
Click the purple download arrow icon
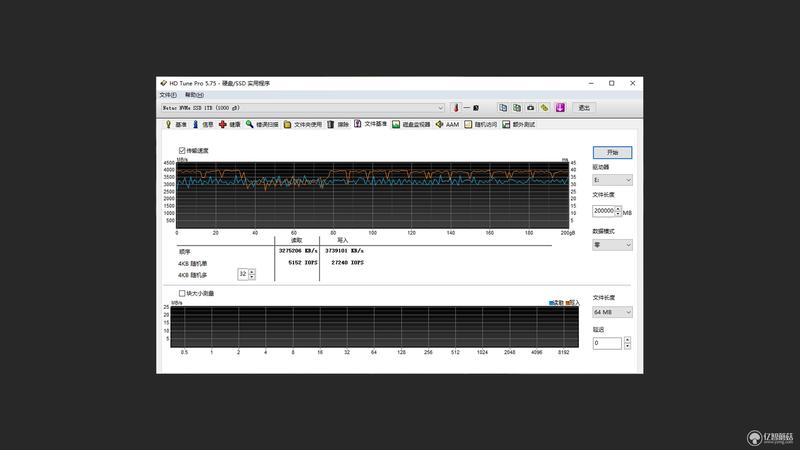pos(560,108)
